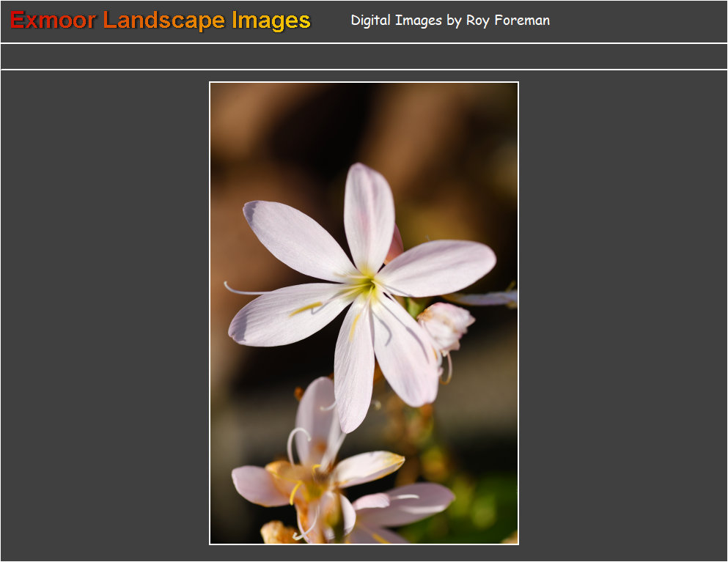Click the top upright petal of the large flower
The width and height of the screenshot is (728, 562).
click(369, 212)
